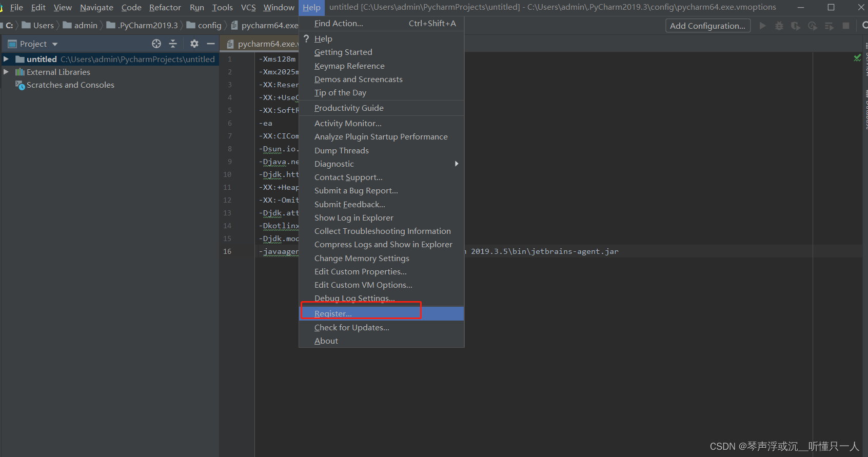Click the Collapse All icon in Project panel
This screenshot has height=457, width=868.
click(x=173, y=44)
